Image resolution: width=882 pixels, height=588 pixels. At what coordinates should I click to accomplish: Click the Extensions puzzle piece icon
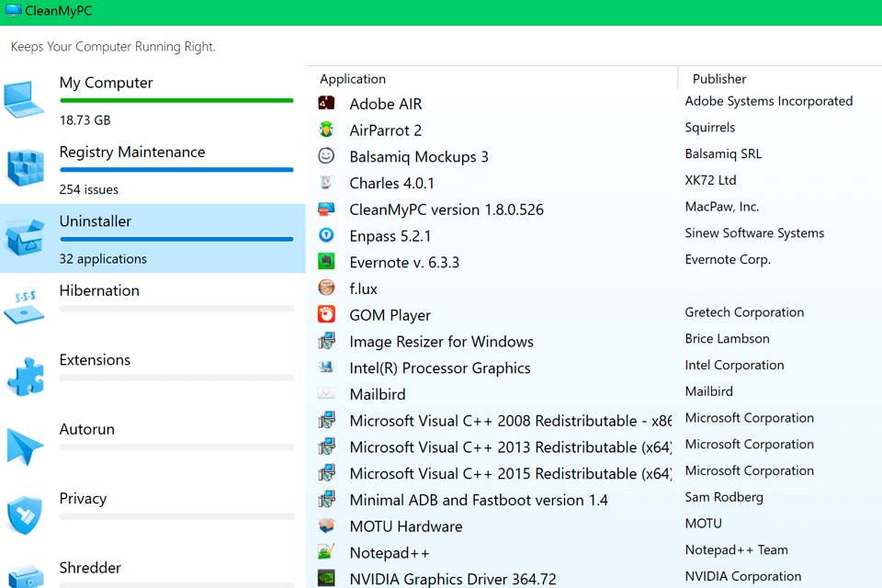click(x=26, y=377)
